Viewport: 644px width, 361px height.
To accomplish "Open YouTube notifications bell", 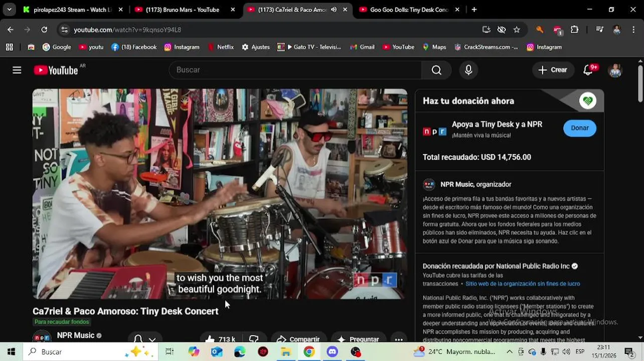I will click(588, 70).
